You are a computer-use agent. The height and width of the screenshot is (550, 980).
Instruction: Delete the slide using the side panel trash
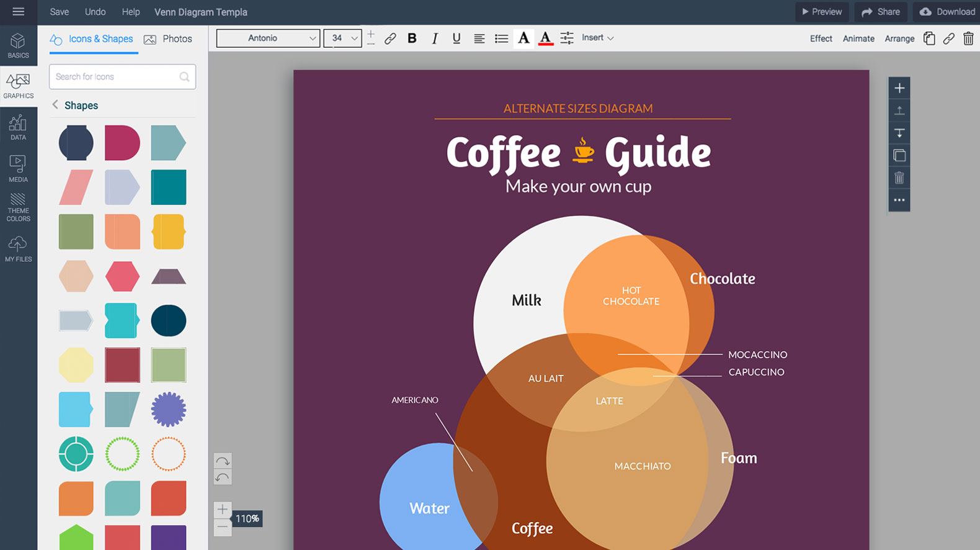899,178
